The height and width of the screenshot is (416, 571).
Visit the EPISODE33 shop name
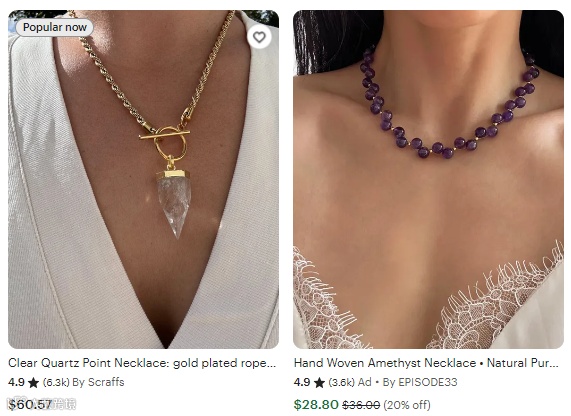[x=428, y=382]
